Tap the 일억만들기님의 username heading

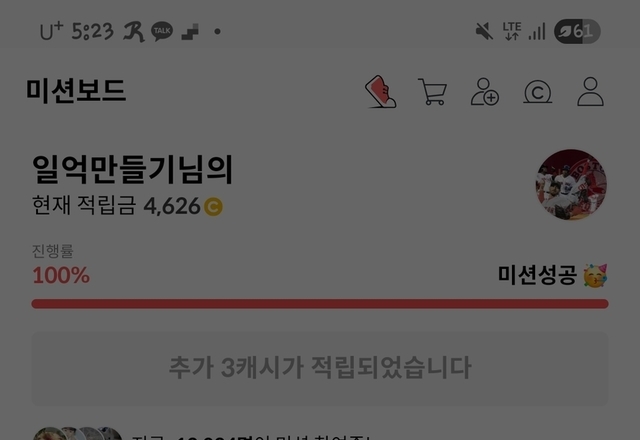point(133,169)
